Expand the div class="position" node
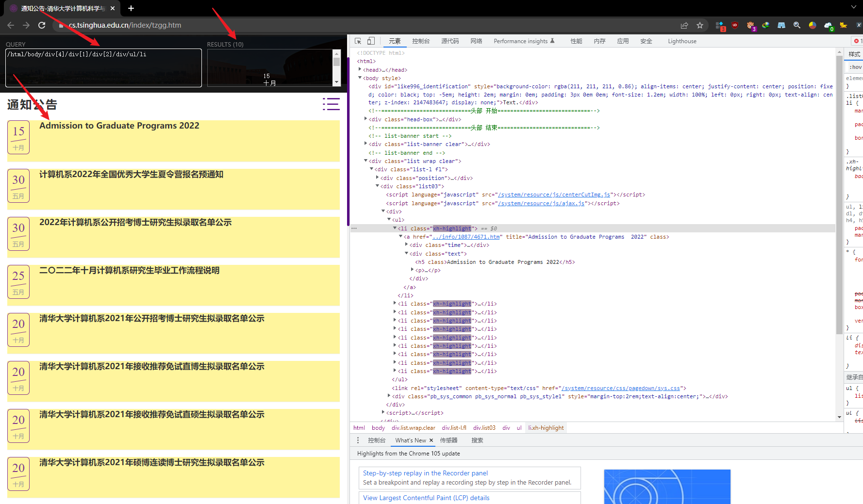Screen dimensions: 863x504 (x=378, y=178)
